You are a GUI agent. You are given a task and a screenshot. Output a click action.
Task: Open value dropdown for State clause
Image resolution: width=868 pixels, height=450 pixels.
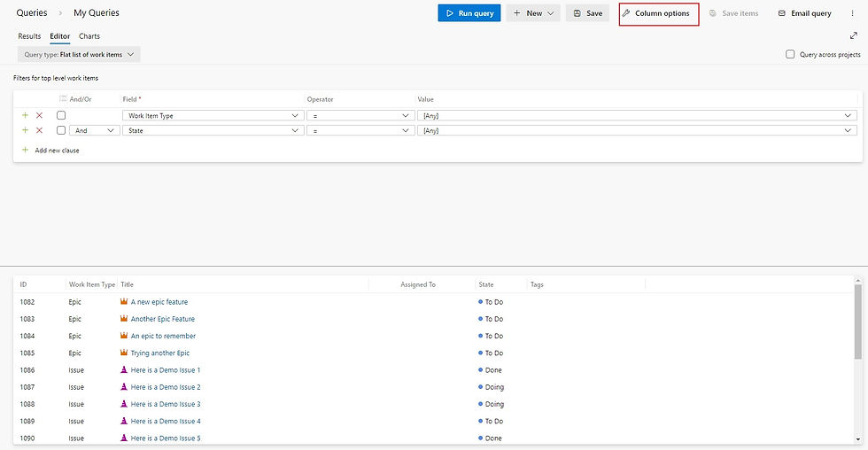coord(637,130)
